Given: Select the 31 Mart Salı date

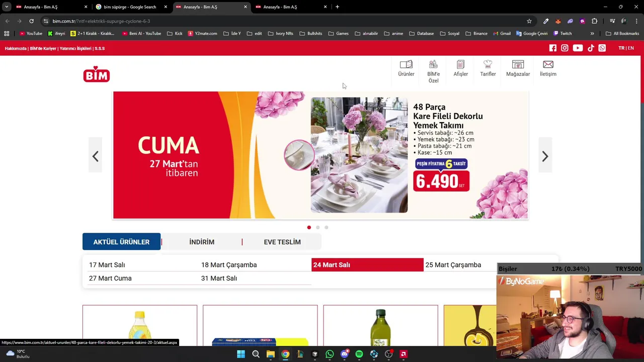Looking at the screenshot, I should (219, 278).
